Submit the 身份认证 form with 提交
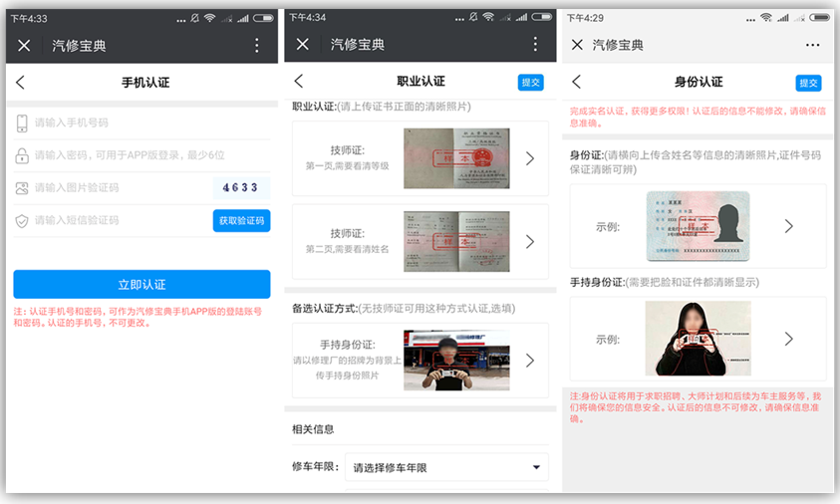This screenshot has height=504, width=840. [x=808, y=83]
